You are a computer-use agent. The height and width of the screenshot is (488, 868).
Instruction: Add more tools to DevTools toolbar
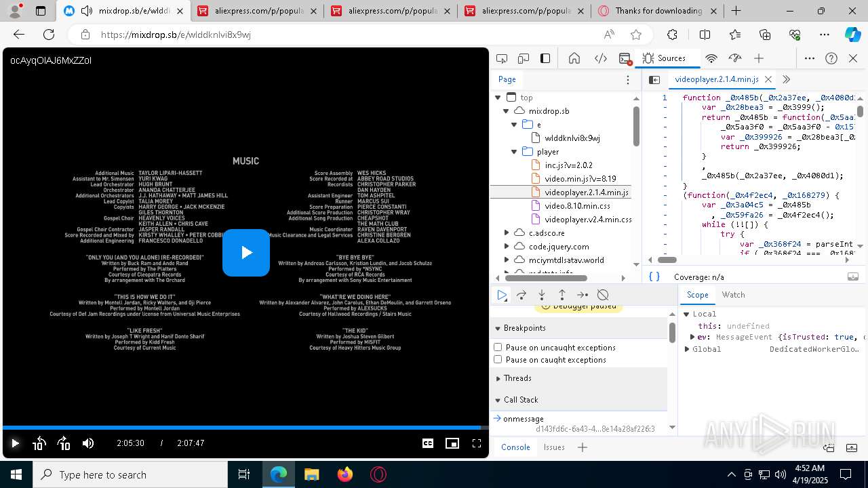[759, 59]
